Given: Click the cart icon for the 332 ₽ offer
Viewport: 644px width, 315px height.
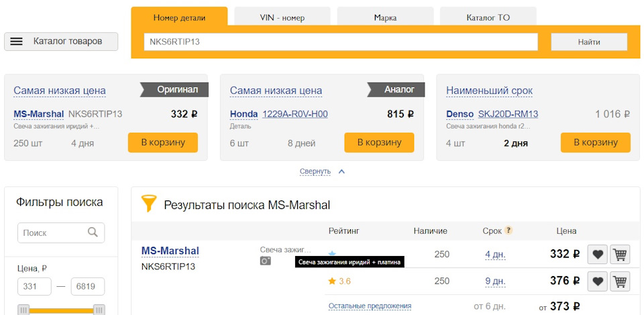Looking at the screenshot, I should click(x=620, y=255).
